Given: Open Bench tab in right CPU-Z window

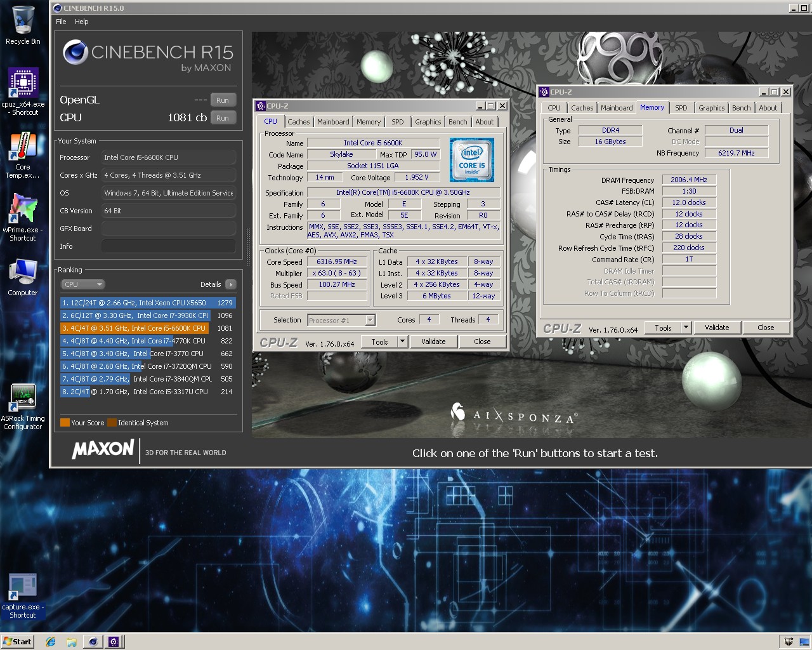Looking at the screenshot, I should coord(742,108).
